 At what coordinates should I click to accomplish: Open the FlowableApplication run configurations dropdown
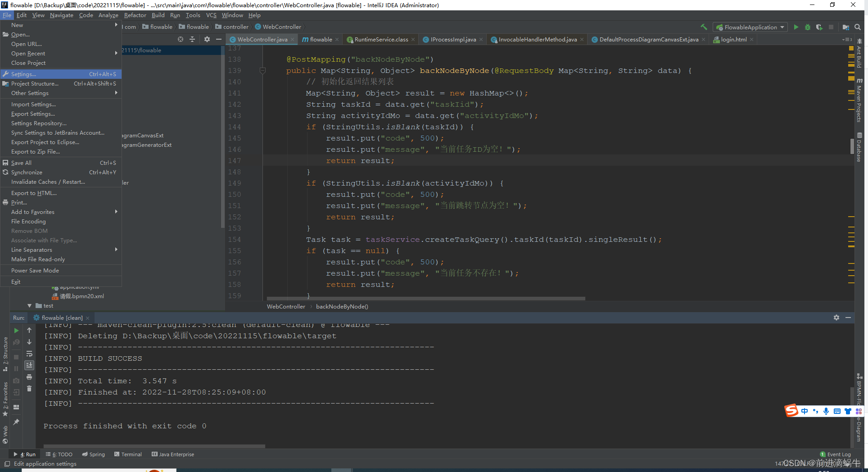tap(750, 27)
